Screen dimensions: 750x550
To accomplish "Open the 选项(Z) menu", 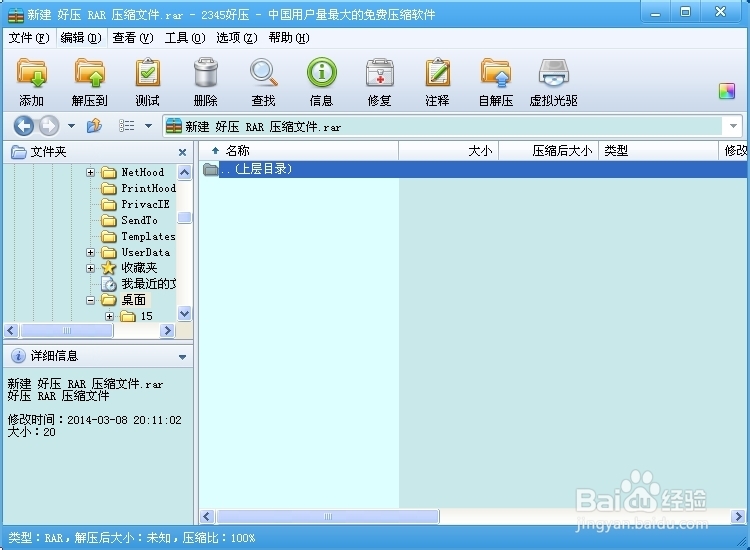I will [236, 38].
